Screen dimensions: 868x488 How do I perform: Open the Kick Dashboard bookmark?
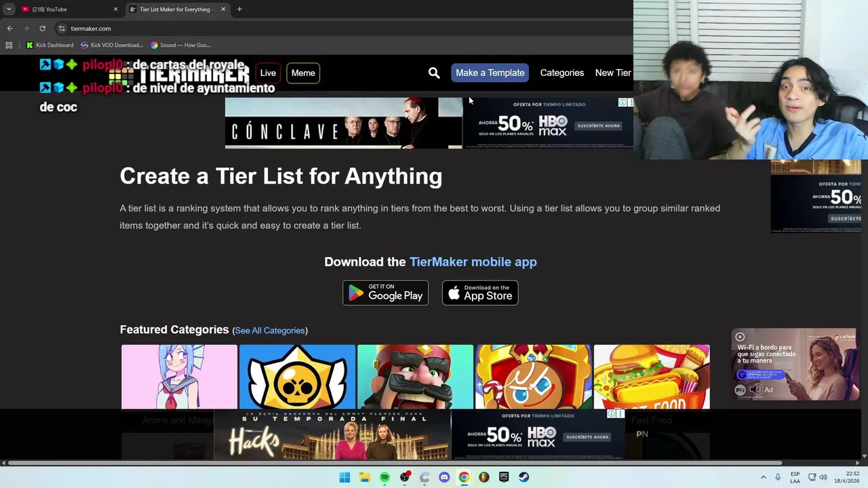click(50, 45)
